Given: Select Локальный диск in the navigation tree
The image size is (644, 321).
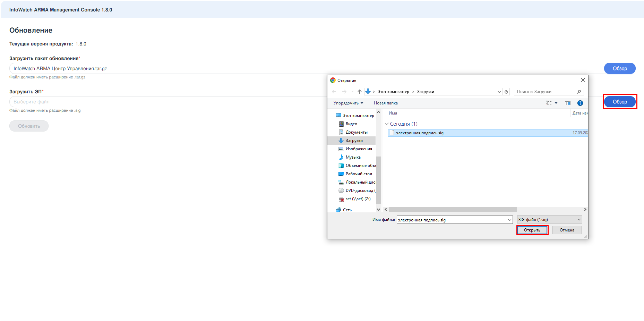Looking at the screenshot, I should tap(357, 182).
